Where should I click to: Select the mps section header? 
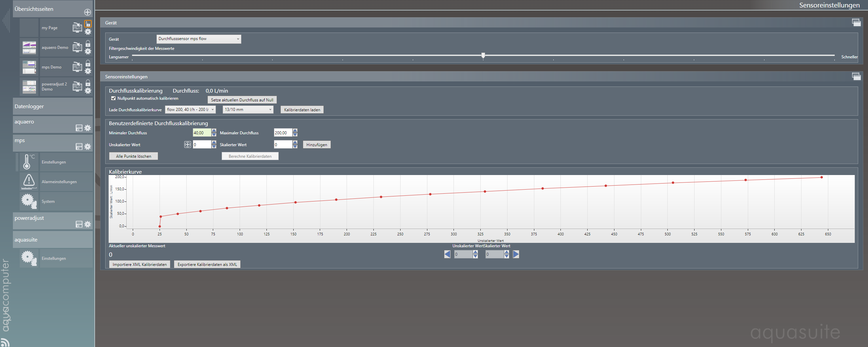pos(53,143)
